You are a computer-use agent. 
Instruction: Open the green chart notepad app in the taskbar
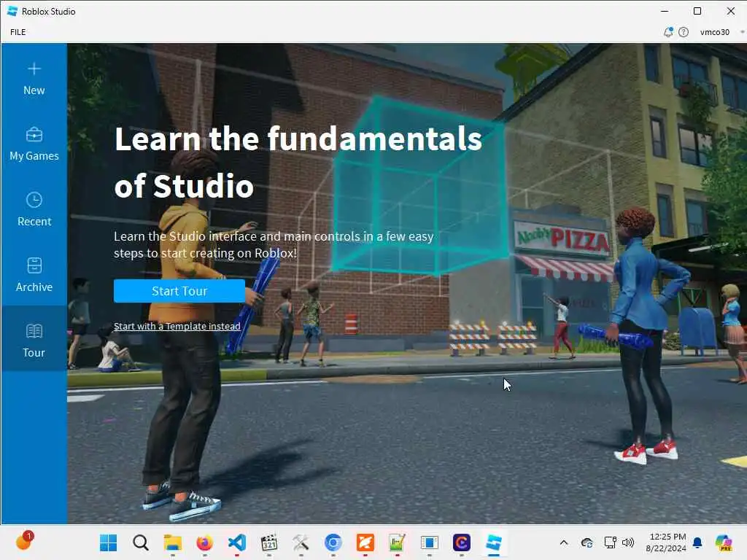pos(398,542)
